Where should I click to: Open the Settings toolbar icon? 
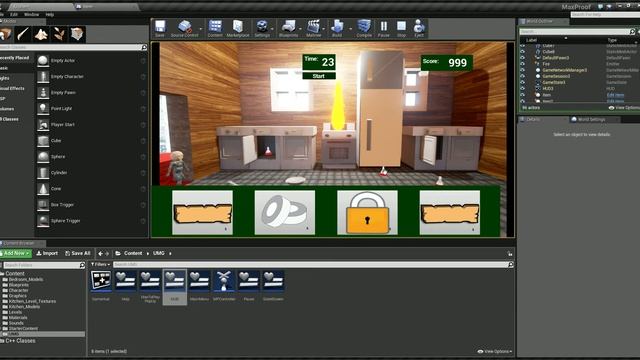262,29
